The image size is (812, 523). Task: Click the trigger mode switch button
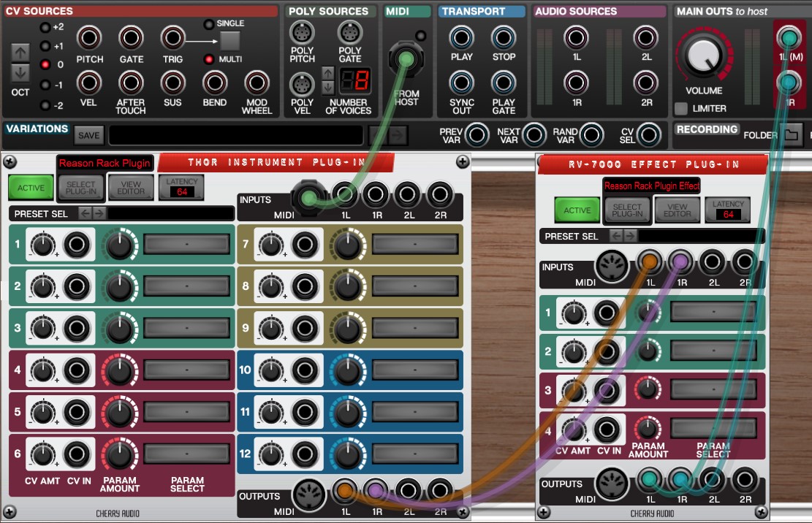[230, 41]
